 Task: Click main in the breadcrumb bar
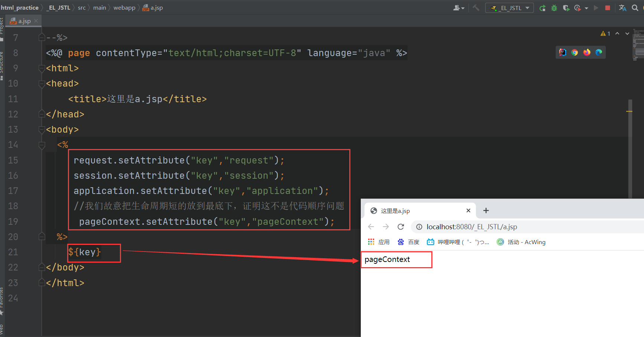point(99,7)
